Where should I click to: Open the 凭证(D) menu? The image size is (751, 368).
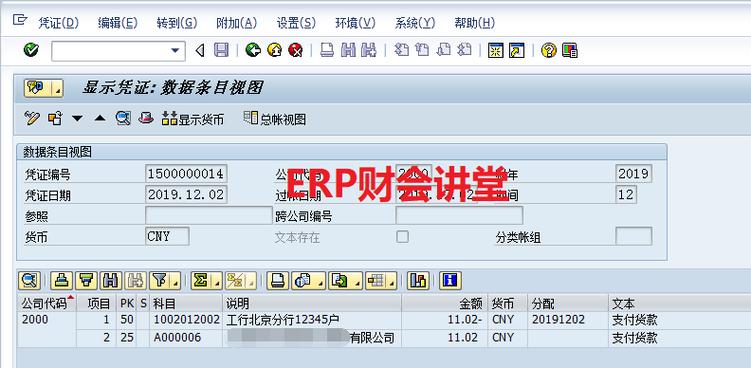(x=58, y=23)
